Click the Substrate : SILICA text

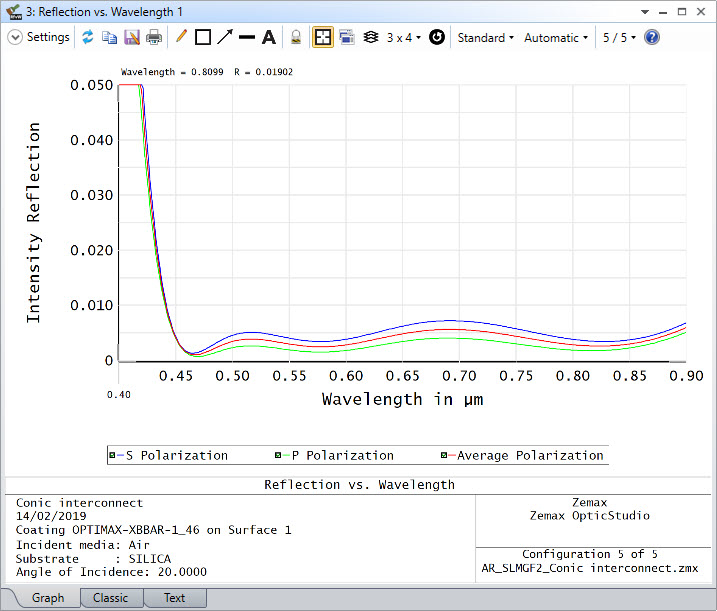coord(93,559)
